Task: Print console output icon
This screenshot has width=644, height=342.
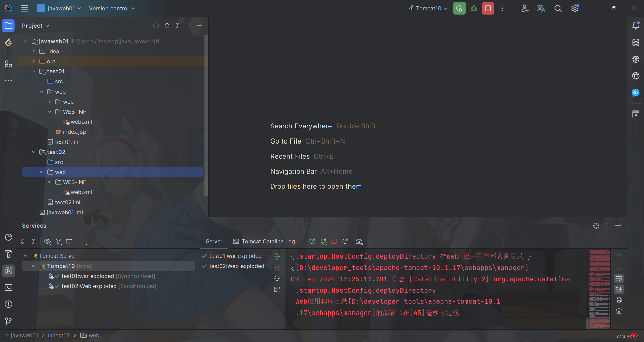Action: (x=619, y=300)
